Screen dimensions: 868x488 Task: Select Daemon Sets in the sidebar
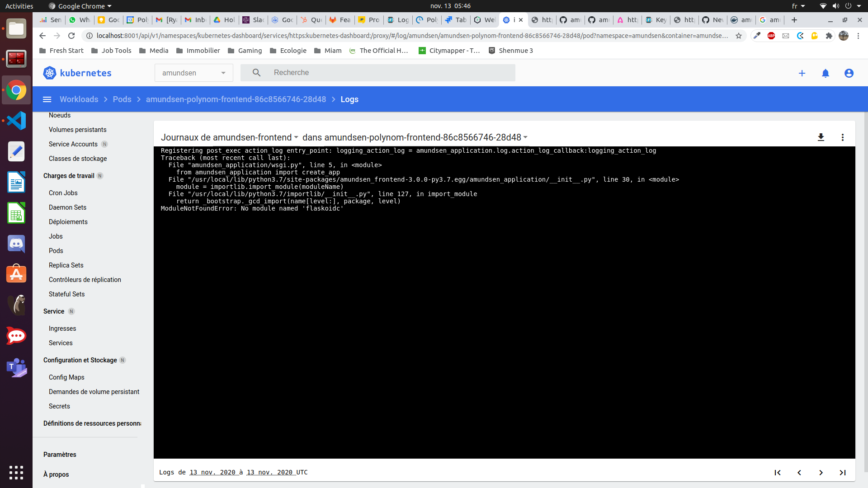[67, 207]
